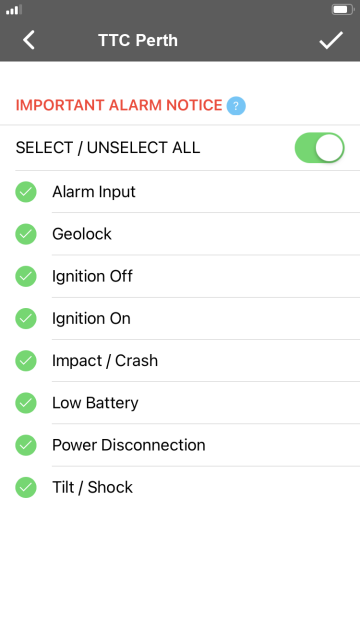360x640 pixels.
Task: Uncheck the Impact / Crash green checkmark
Action: click(26, 361)
